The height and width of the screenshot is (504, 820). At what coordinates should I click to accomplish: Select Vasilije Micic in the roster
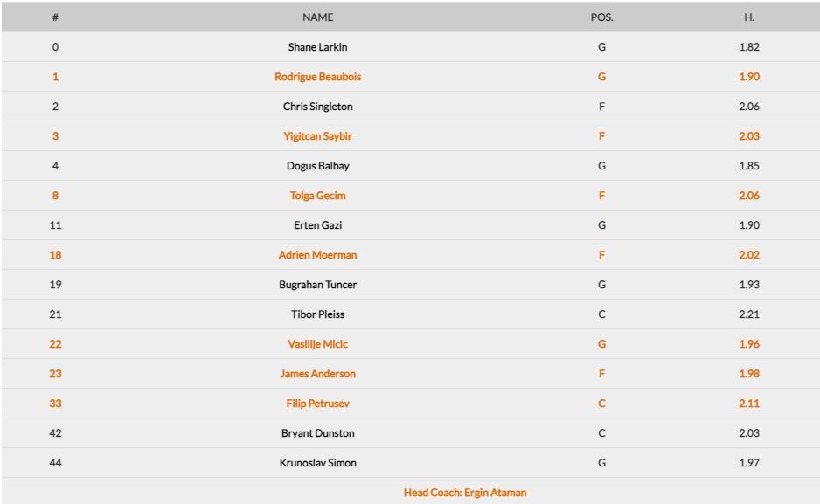(317, 344)
